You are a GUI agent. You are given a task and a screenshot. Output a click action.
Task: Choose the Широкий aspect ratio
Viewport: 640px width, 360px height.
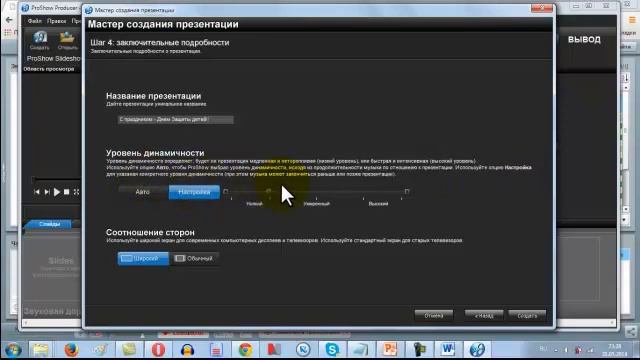click(143, 258)
